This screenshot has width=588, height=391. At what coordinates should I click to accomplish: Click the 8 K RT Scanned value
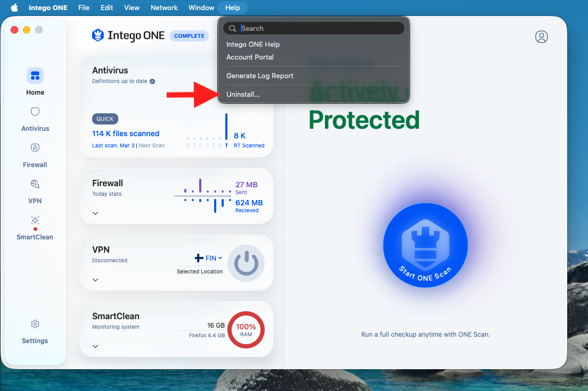(x=249, y=140)
